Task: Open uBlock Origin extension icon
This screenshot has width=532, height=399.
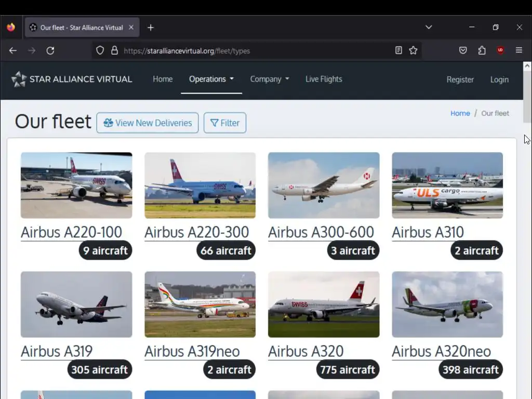Action: (x=500, y=50)
